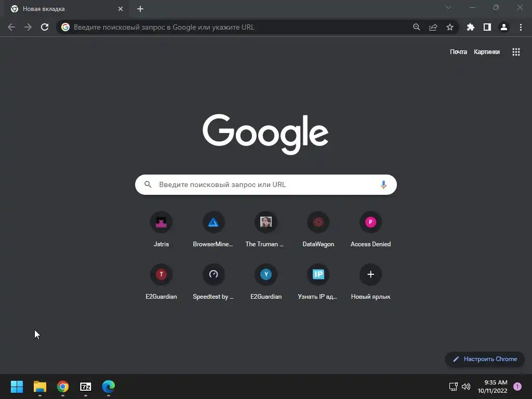Open the Google apps grid
This screenshot has width=532, height=399.
pyautogui.click(x=516, y=52)
